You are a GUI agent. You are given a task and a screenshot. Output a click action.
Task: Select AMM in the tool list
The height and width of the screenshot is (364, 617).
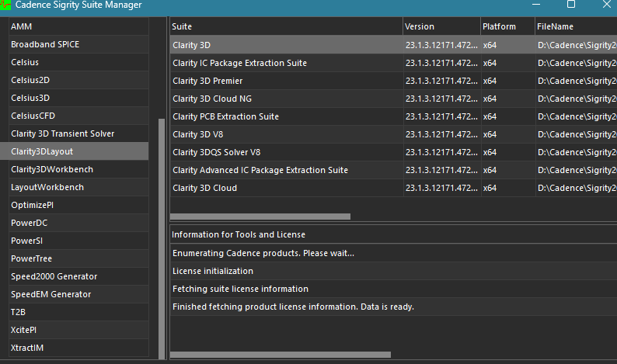tap(78, 26)
